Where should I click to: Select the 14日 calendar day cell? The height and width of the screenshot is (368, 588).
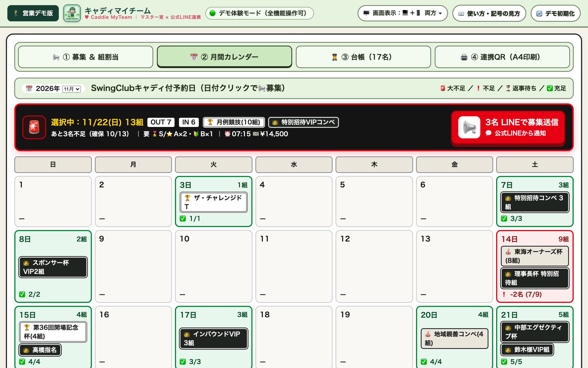click(x=535, y=266)
